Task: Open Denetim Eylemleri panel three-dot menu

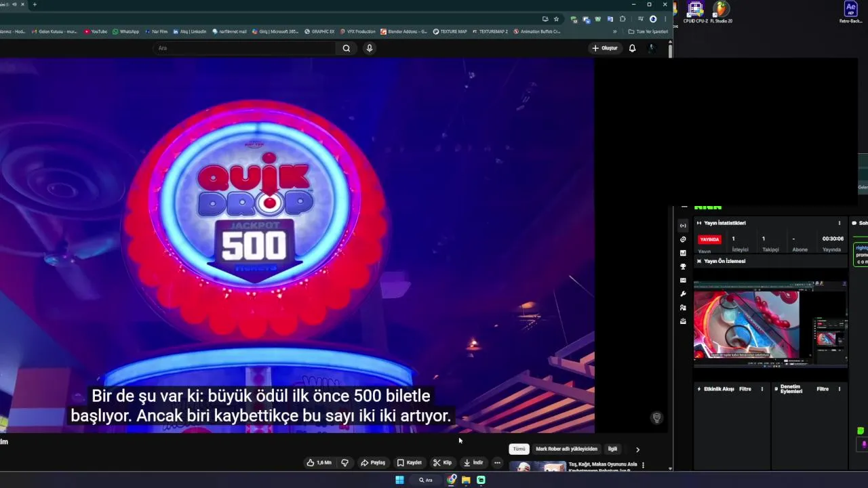Action: coord(840,389)
